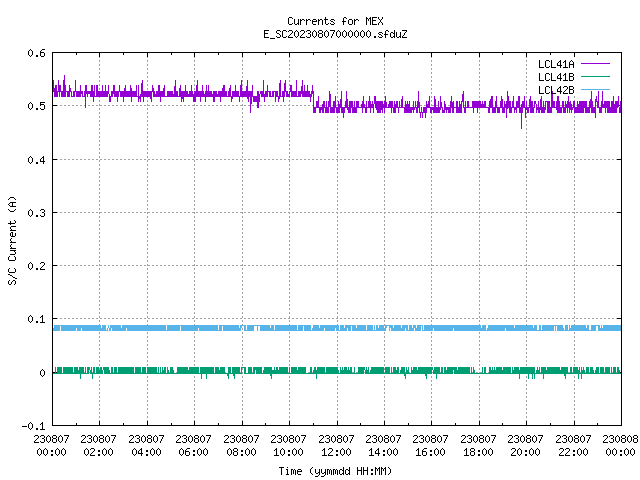This screenshot has width=640, height=480.
Task: Click the 0.1 y-axis tick label
Action: click(x=36, y=319)
